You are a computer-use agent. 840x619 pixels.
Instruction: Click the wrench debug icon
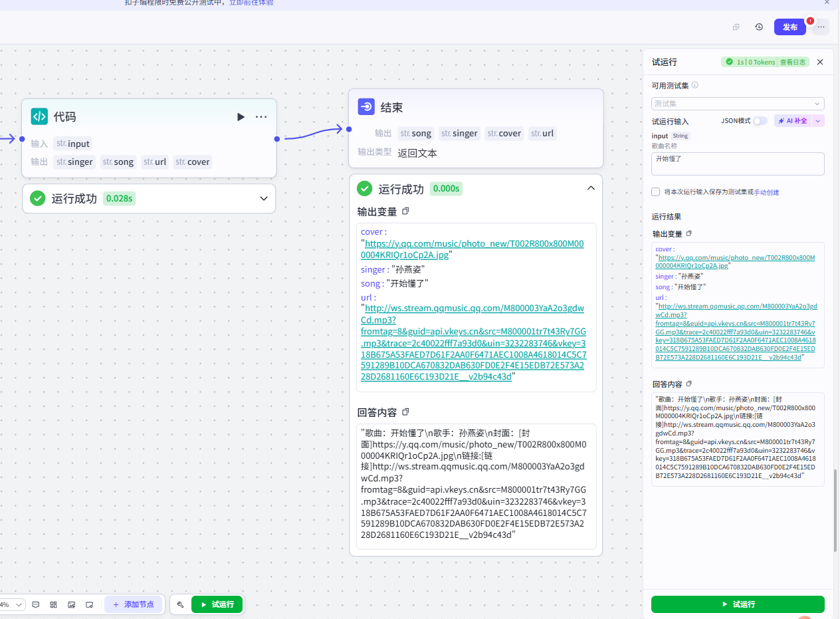[x=180, y=604]
